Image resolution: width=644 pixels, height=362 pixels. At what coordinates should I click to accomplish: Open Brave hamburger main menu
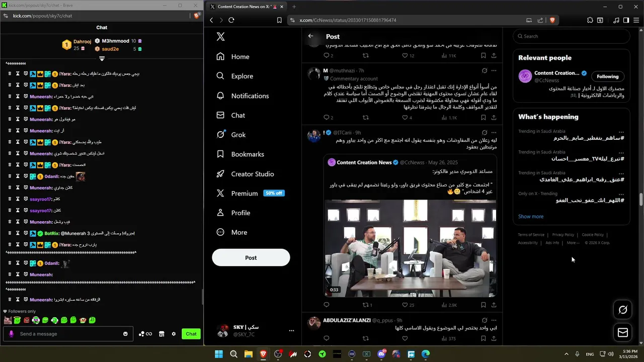636,20
